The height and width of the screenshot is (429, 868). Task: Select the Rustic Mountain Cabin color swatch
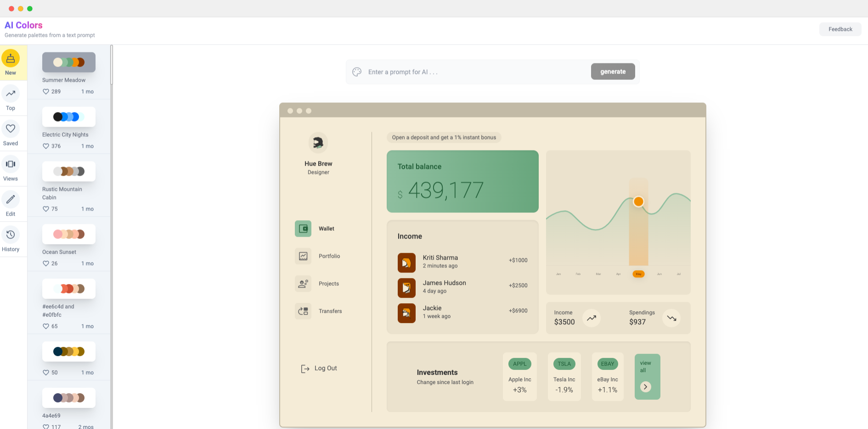[x=69, y=172]
